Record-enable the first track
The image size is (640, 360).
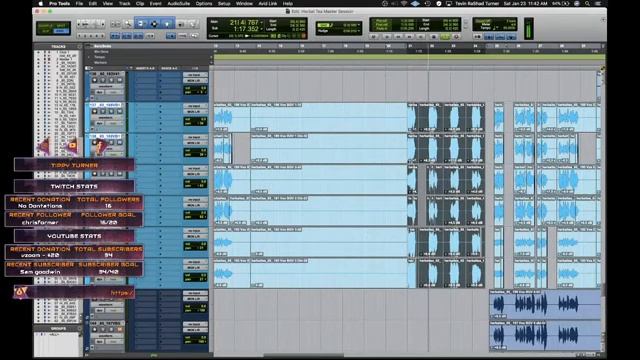pyautogui.click(x=94, y=80)
